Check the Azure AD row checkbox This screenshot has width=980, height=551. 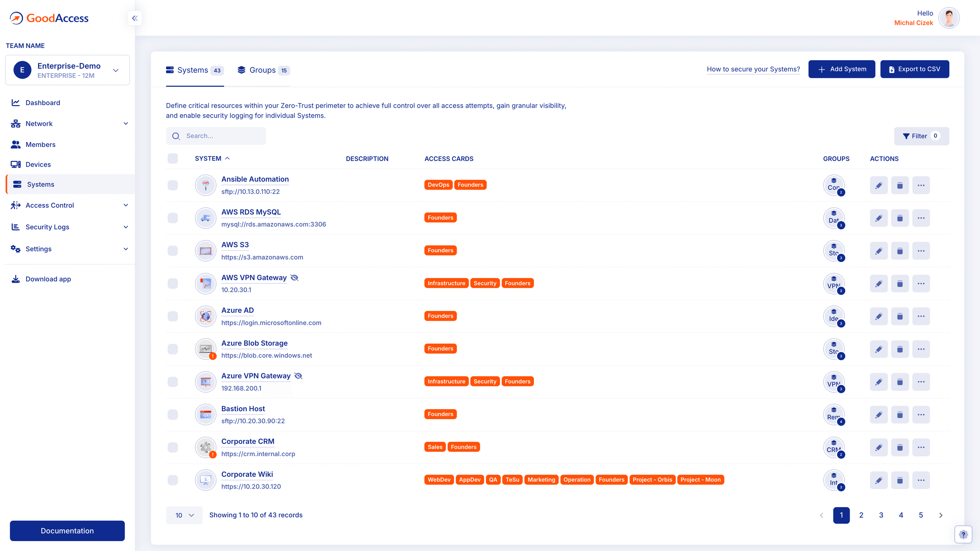coord(173,316)
